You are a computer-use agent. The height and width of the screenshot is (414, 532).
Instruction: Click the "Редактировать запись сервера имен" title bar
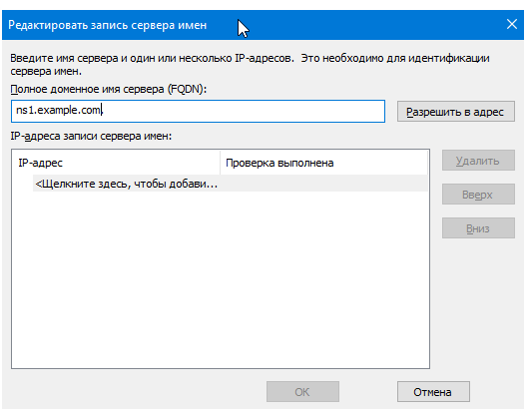[x=107, y=25]
